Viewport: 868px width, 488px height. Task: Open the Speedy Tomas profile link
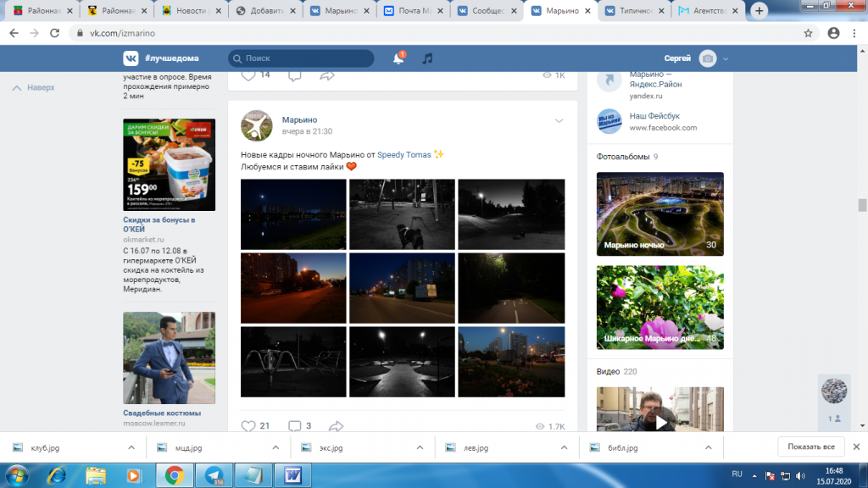(x=404, y=155)
